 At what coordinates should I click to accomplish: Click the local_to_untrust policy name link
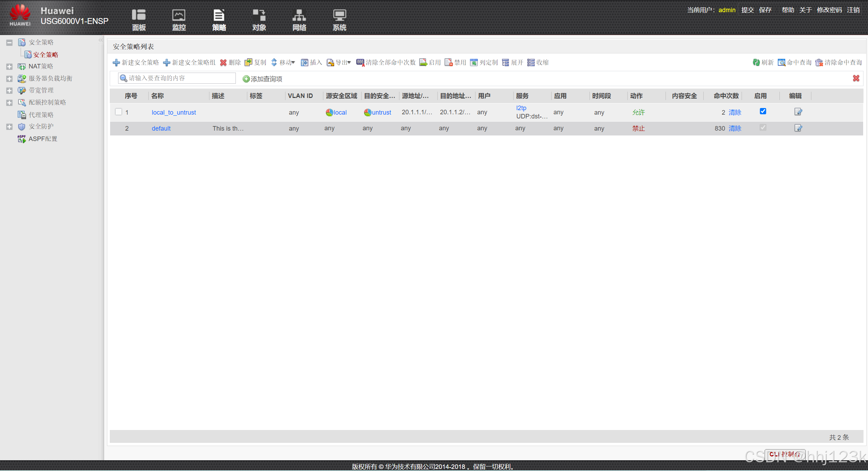(x=174, y=113)
